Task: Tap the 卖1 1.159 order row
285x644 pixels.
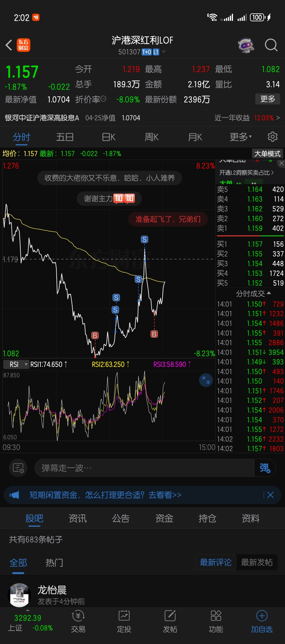Action: click(250, 228)
